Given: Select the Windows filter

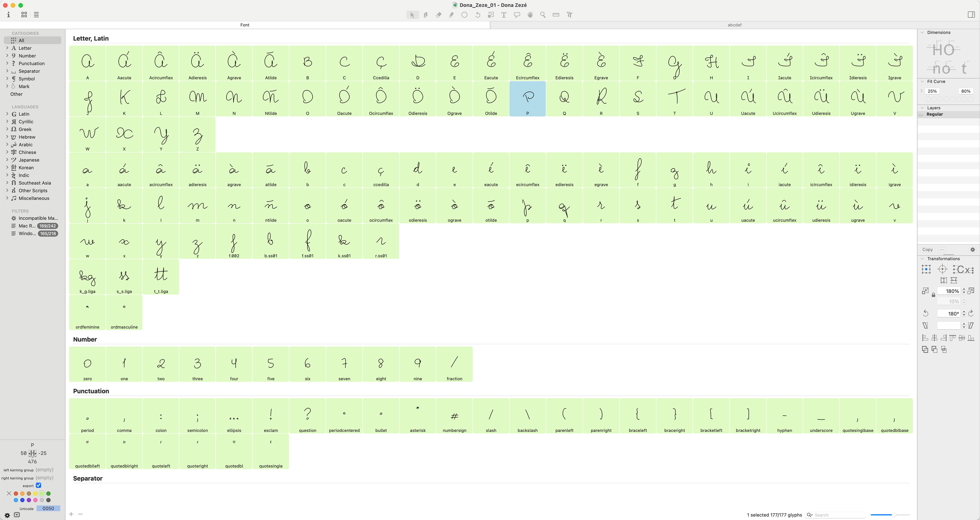Looking at the screenshot, I should pos(34,233).
